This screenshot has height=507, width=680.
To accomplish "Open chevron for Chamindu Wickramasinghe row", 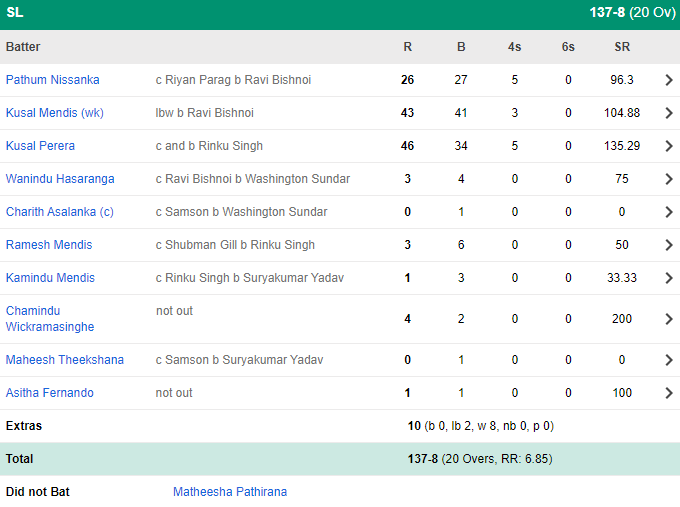I will point(668,319).
